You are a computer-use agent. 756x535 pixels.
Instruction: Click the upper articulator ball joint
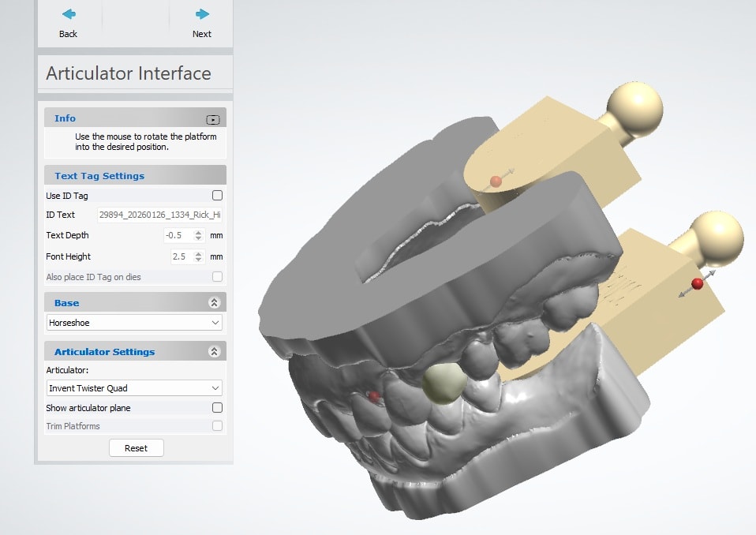(x=634, y=108)
